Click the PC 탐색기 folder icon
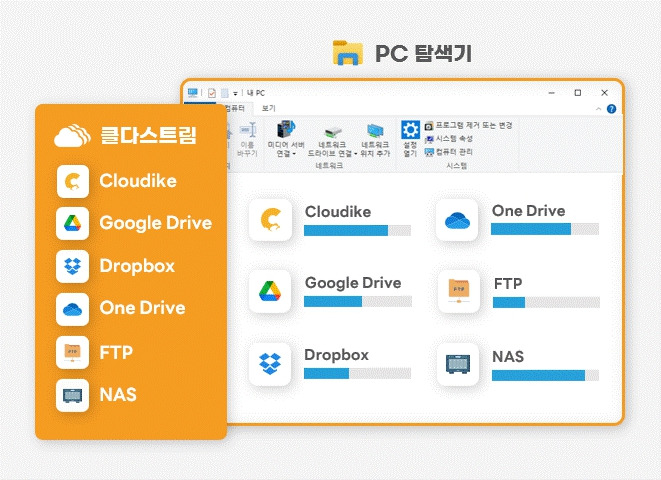The image size is (661, 480). [x=348, y=53]
